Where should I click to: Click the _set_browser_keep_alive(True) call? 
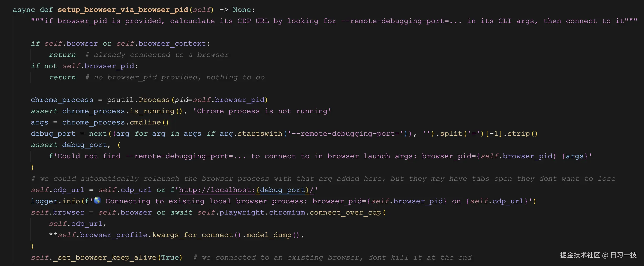click(x=107, y=257)
